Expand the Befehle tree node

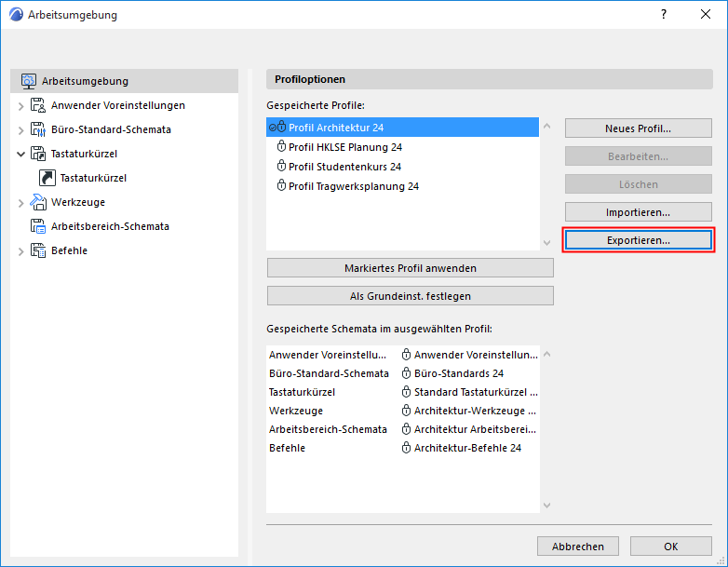click(x=20, y=251)
